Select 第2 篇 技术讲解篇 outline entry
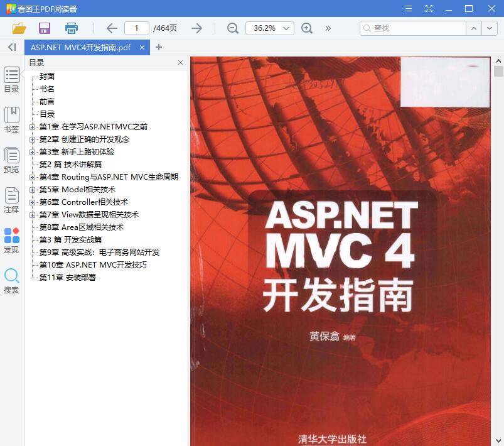The height and width of the screenshot is (446, 504). click(70, 164)
